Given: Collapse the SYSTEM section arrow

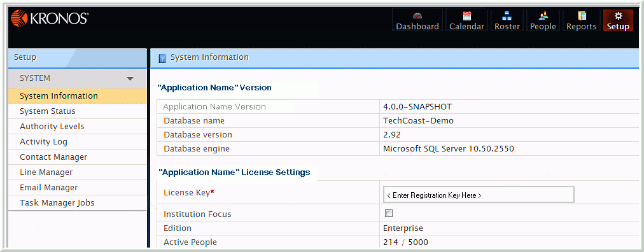Looking at the screenshot, I should pos(130,78).
